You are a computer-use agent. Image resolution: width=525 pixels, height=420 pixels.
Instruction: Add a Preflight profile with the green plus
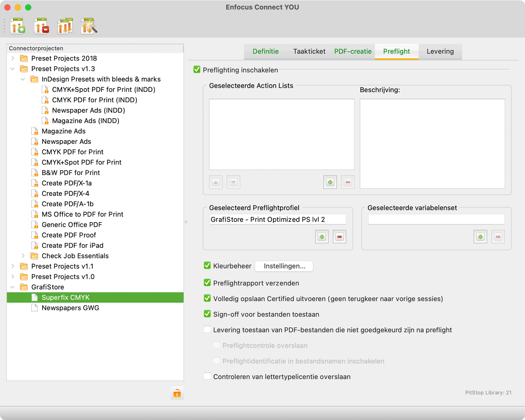(x=322, y=237)
